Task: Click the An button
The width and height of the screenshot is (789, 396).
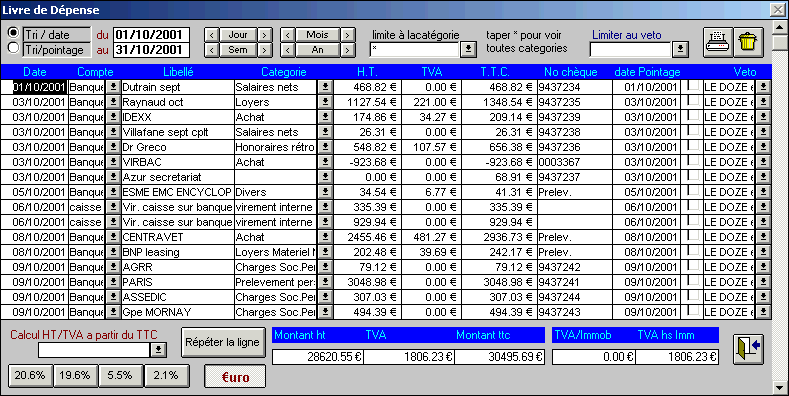Action: pyautogui.click(x=318, y=50)
